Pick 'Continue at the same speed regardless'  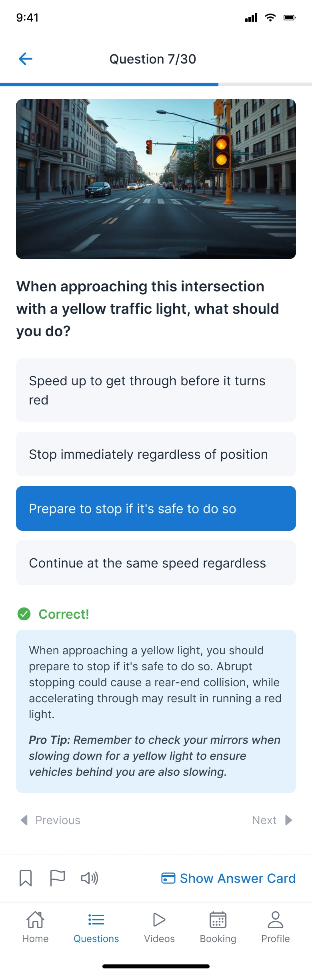156,563
